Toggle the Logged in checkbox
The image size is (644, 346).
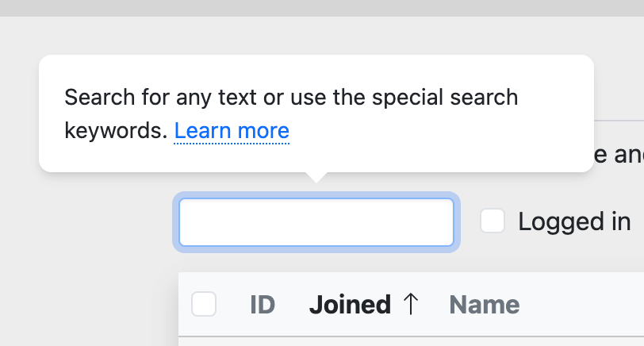pyautogui.click(x=493, y=221)
